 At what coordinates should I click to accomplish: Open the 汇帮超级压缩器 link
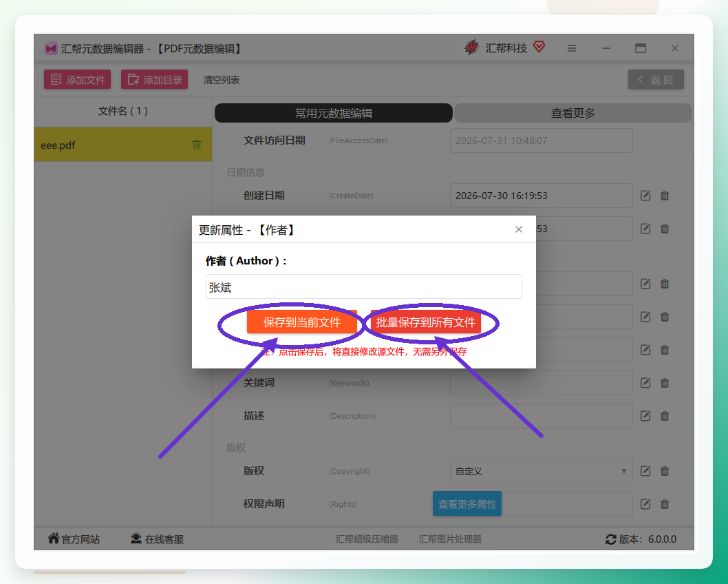367,539
